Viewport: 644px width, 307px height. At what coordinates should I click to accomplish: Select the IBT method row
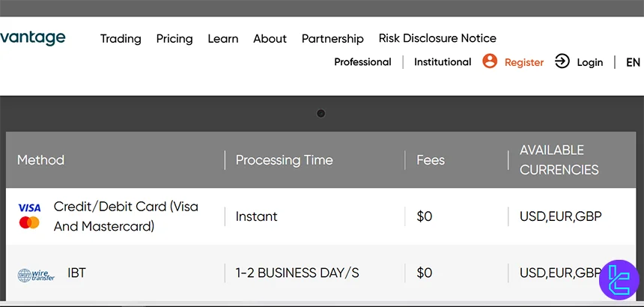click(x=76, y=273)
